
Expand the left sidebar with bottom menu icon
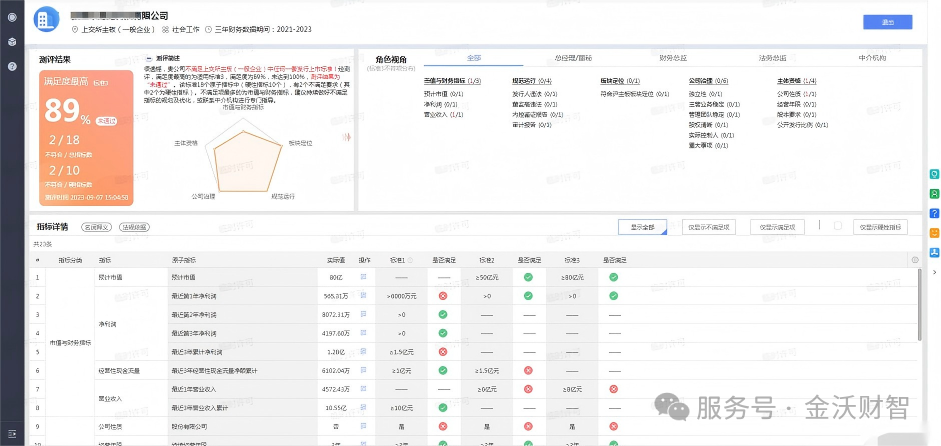pyautogui.click(x=12, y=433)
